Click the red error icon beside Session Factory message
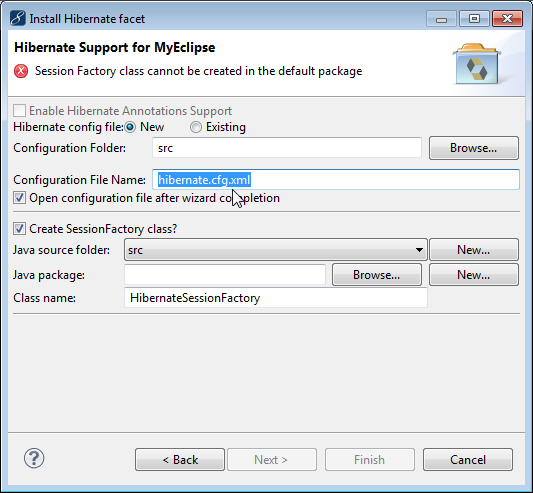This screenshot has width=533, height=493. 21,71
